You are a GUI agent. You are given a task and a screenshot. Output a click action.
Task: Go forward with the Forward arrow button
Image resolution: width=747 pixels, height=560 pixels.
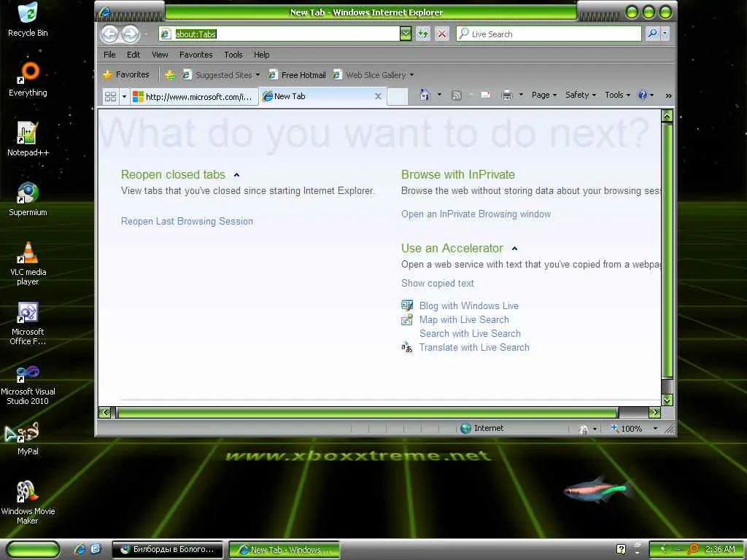coord(130,34)
